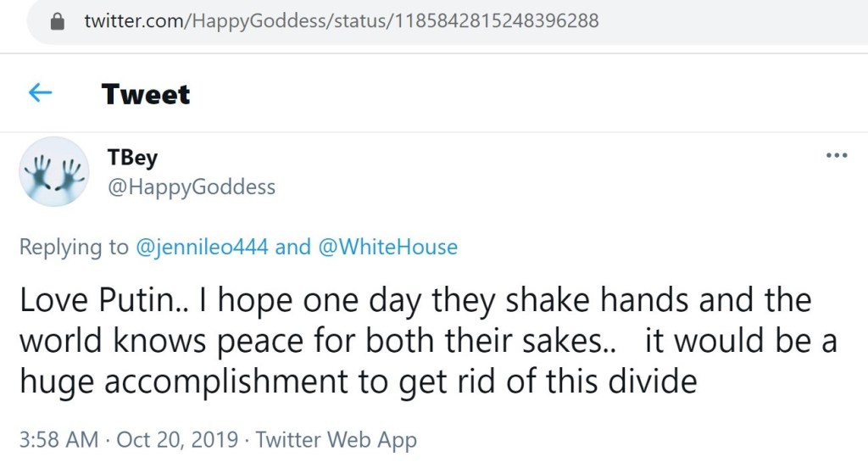Click the Twitter Web App source link

tap(337, 440)
